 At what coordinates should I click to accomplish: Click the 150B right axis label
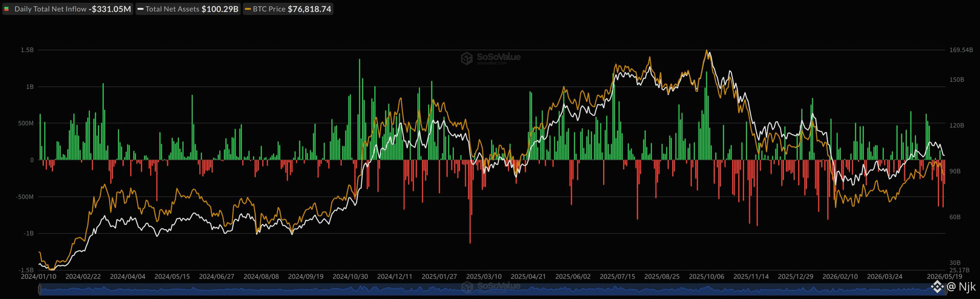(957, 80)
